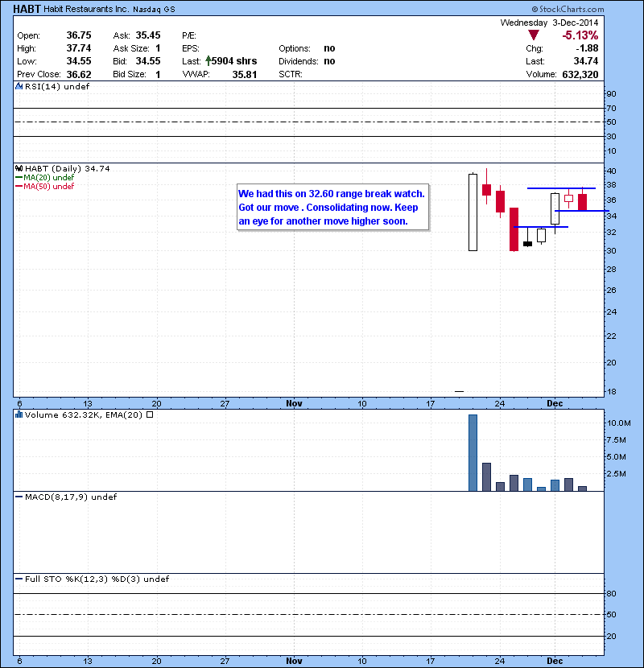Click the Wednesday 3-Dec-2014 date
This screenshot has width=644, height=668.
pyautogui.click(x=549, y=23)
